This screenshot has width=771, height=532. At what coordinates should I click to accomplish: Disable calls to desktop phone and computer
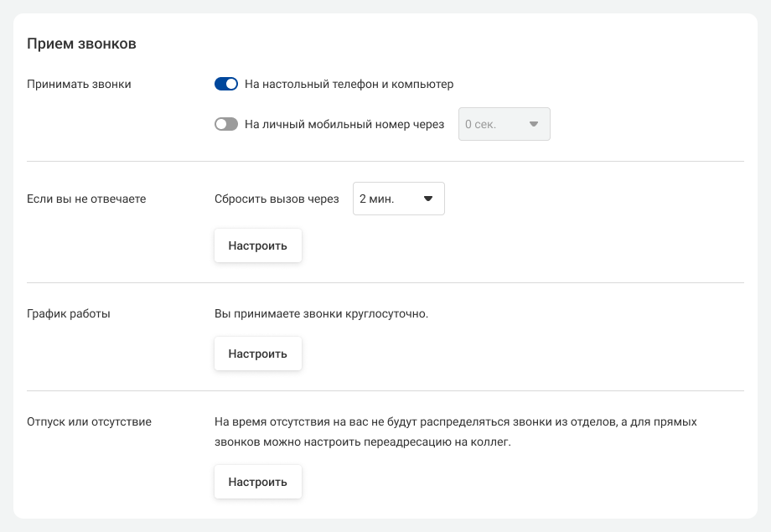click(226, 84)
